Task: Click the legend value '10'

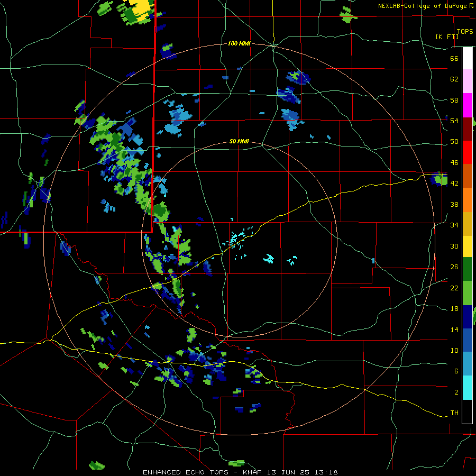Action: pyautogui.click(x=454, y=351)
